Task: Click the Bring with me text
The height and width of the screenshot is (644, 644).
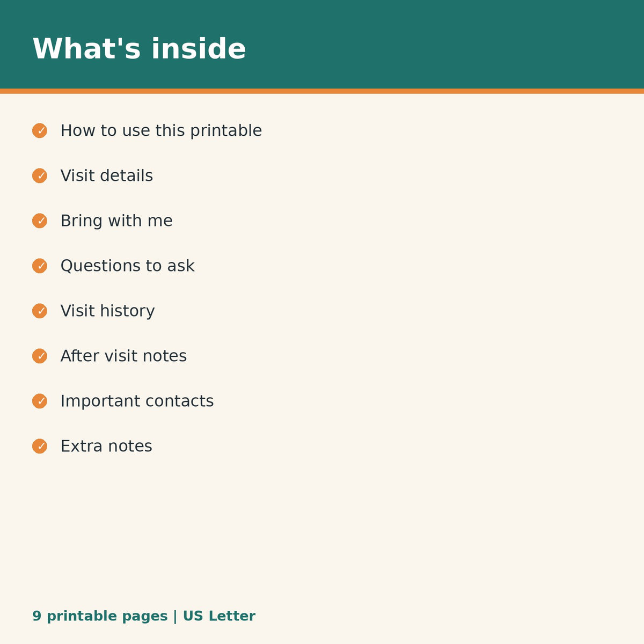Action: click(116, 221)
